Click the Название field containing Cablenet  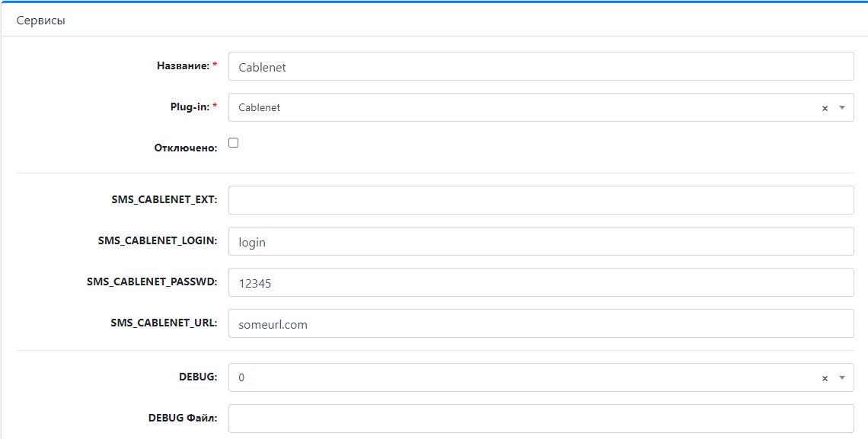541,66
